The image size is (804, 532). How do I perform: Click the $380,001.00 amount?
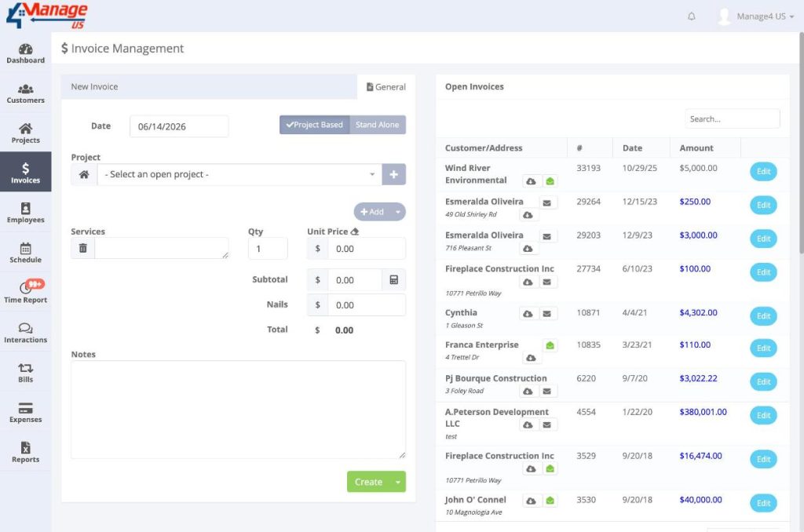[x=703, y=412]
